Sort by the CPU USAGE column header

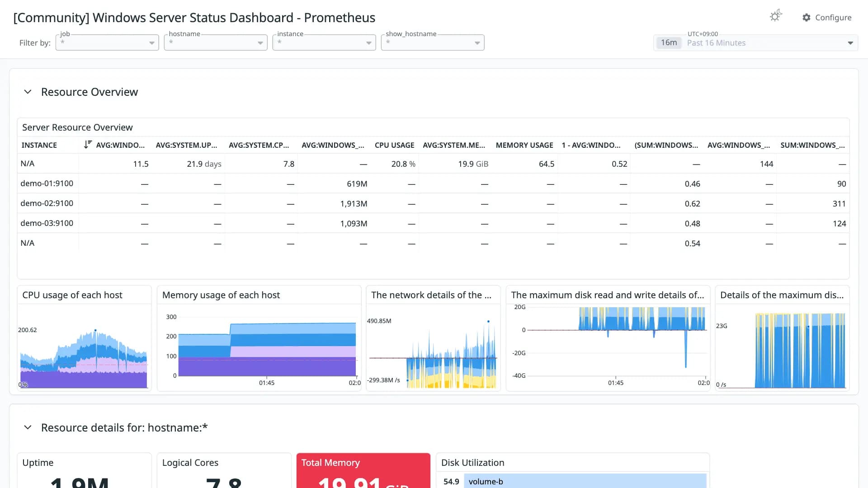(394, 145)
